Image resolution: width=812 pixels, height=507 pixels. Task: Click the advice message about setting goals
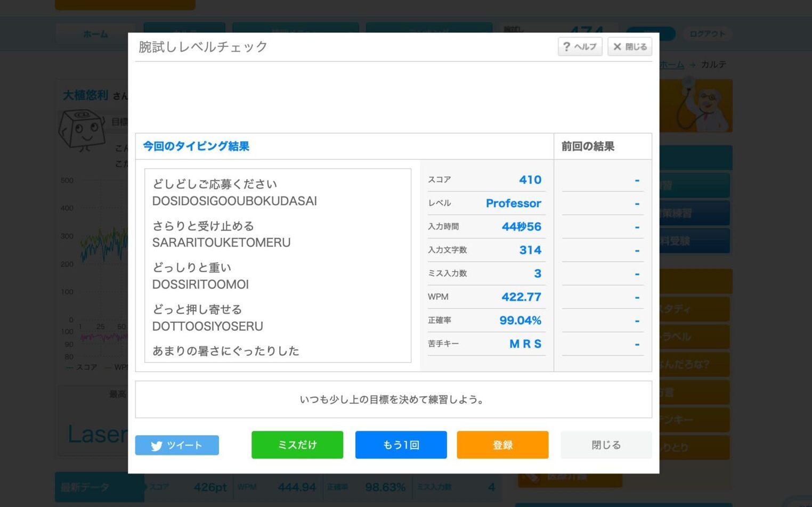[393, 399]
